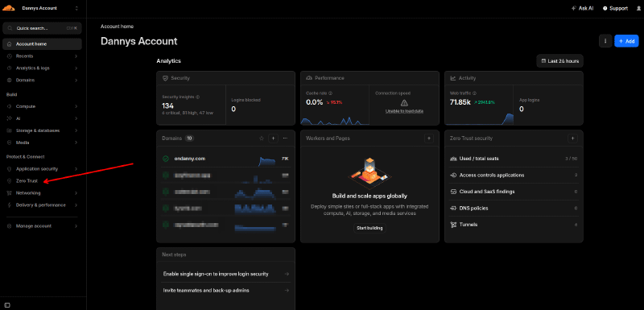Open Zero Trust in the sidebar
The image size is (644, 310).
tap(42, 180)
